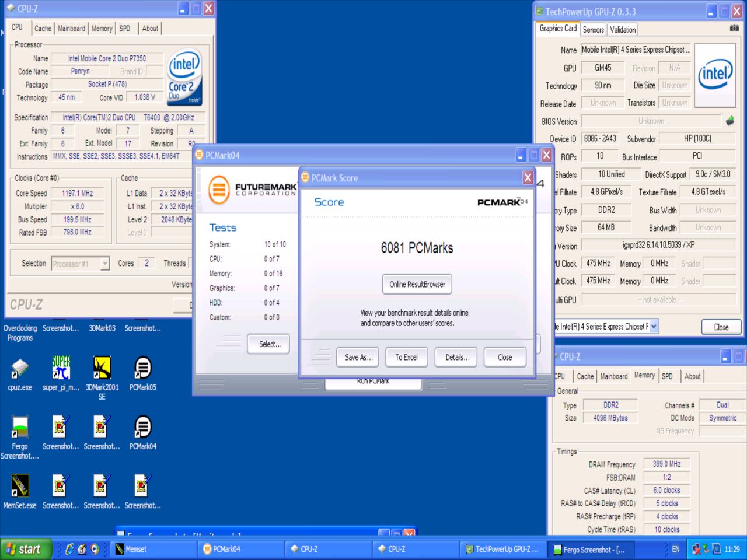The height and width of the screenshot is (560, 747).
Task: Select Graphics Card tab in GPU-Z
Action: [x=558, y=28]
